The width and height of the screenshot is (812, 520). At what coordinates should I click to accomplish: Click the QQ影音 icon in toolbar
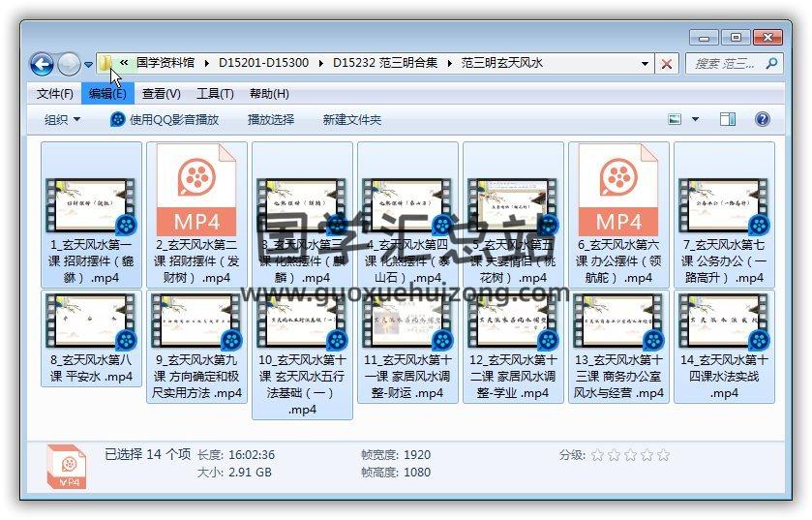(117, 120)
